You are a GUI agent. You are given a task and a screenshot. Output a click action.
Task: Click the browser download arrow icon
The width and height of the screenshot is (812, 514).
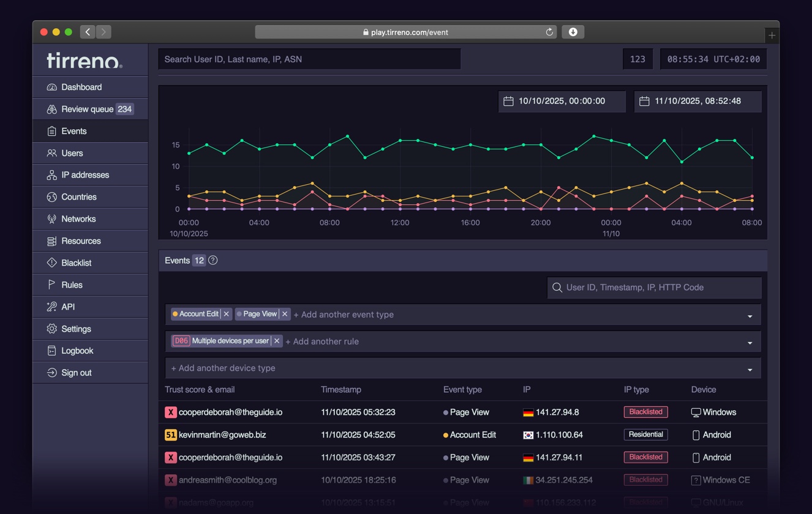(x=573, y=32)
